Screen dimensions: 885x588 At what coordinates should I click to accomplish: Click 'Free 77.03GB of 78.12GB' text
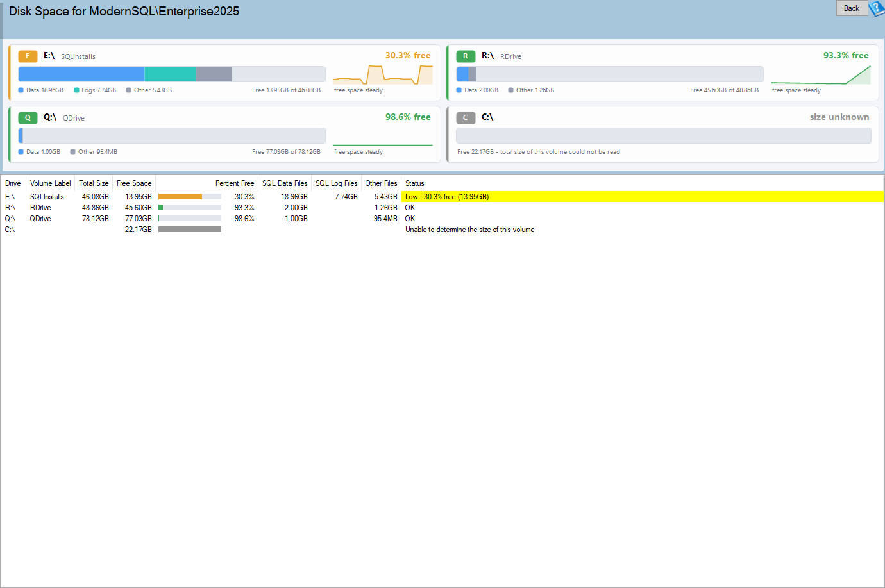[x=286, y=152]
